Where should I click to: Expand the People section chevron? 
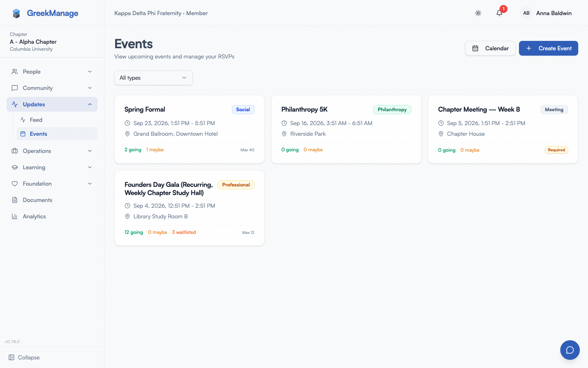point(90,72)
